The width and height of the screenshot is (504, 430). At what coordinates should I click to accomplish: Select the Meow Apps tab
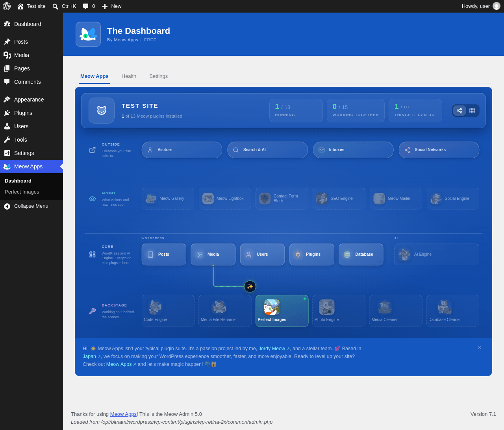pos(94,76)
